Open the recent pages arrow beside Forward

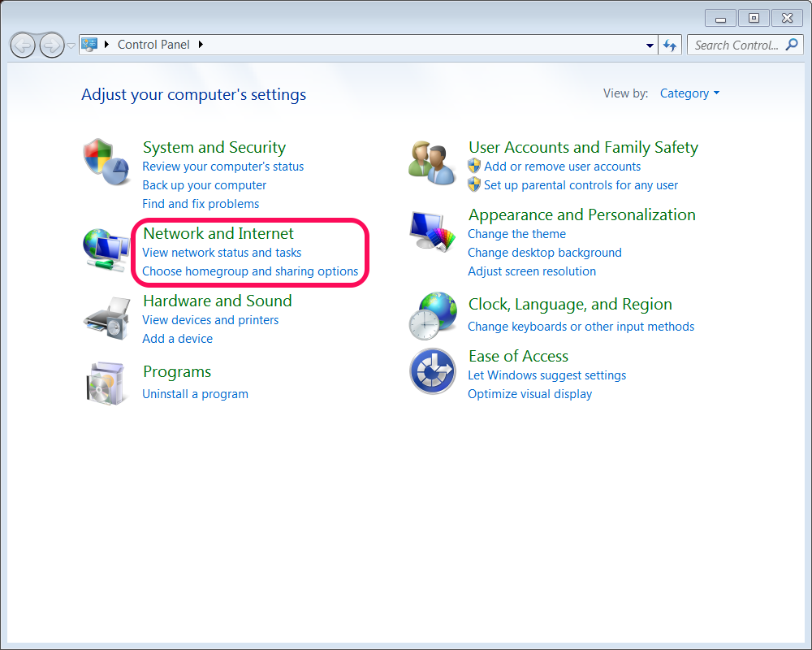point(71,45)
